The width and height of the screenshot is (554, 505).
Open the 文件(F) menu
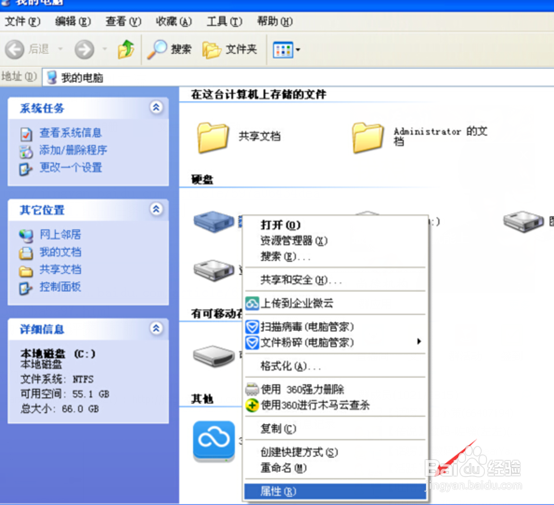coord(23,22)
